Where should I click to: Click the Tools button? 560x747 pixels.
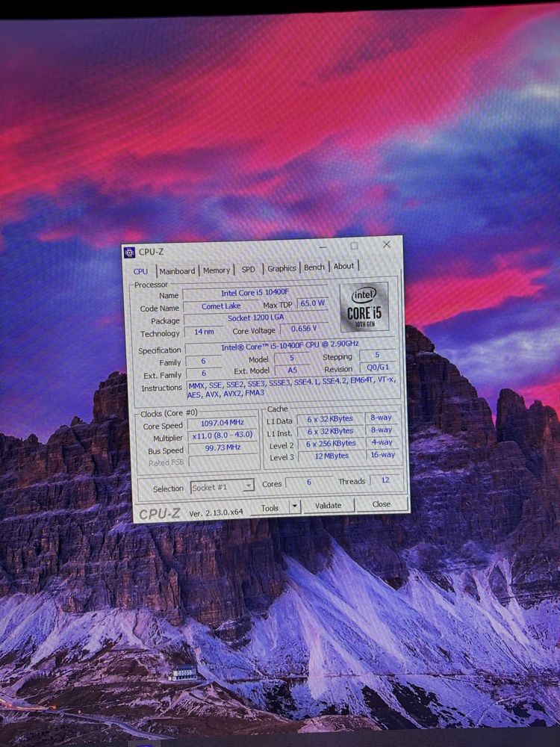[270, 508]
